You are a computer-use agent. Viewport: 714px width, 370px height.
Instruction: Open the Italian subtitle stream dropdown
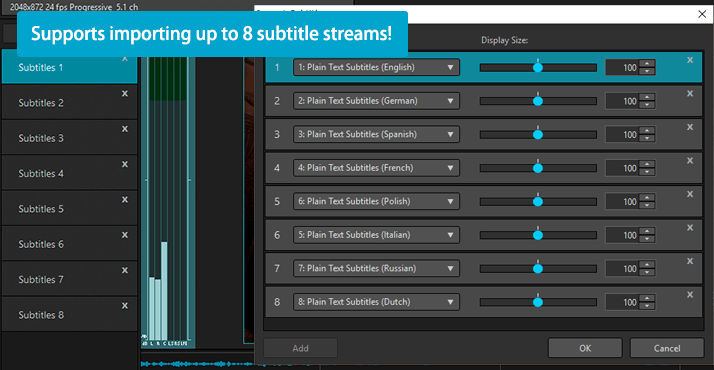376,235
